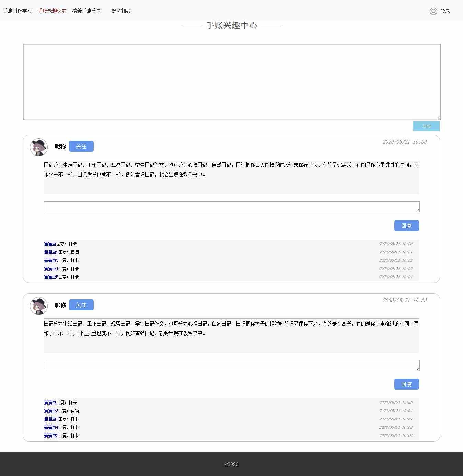Screen dimensions: 463x476
Task: Click the 登录 link
Action: (445, 11)
